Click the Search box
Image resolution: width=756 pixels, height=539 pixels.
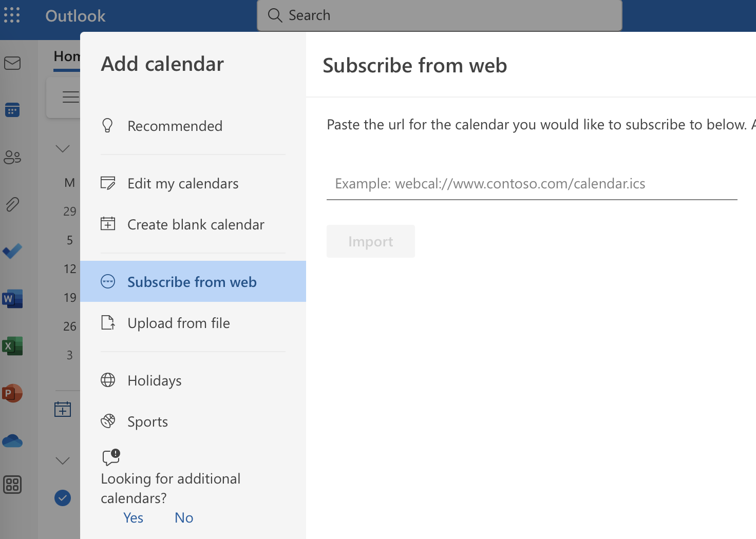click(440, 15)
